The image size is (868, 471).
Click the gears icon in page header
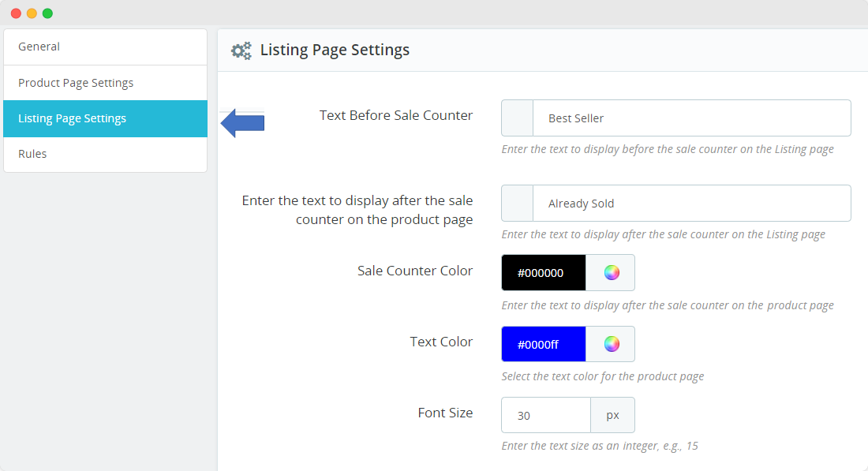(x=241, y=50)
